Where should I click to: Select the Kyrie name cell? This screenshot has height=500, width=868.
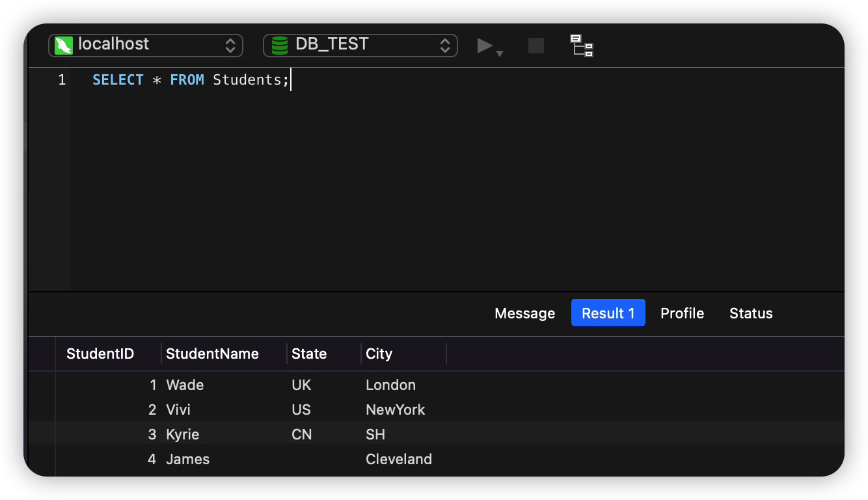(224, 434)
